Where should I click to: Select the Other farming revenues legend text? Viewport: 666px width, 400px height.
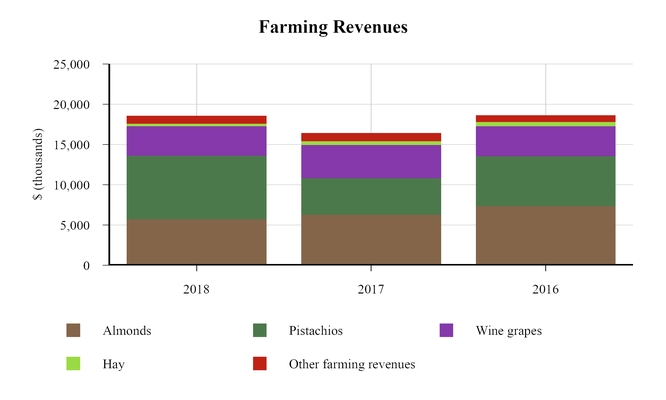351,364
